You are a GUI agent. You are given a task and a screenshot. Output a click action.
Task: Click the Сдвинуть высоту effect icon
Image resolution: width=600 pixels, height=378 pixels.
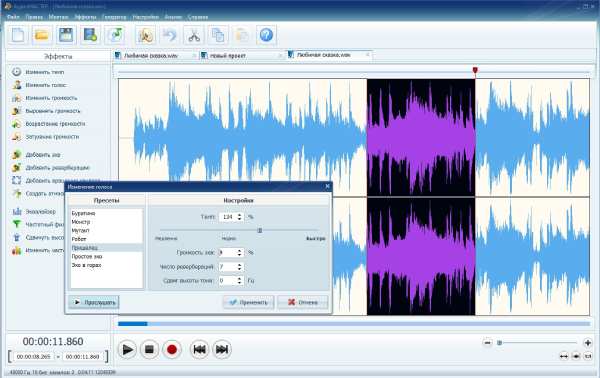pyautogui.click(x=16, y=237)
